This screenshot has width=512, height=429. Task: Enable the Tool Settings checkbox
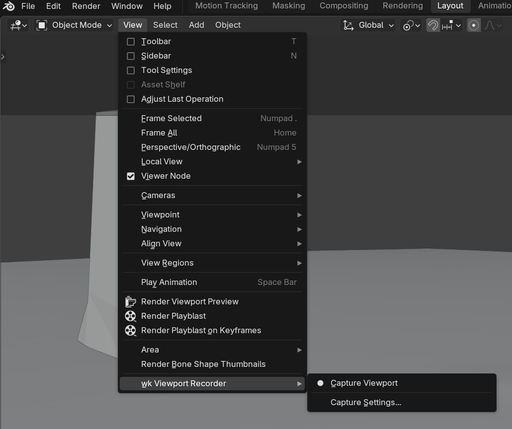(131, 70)
